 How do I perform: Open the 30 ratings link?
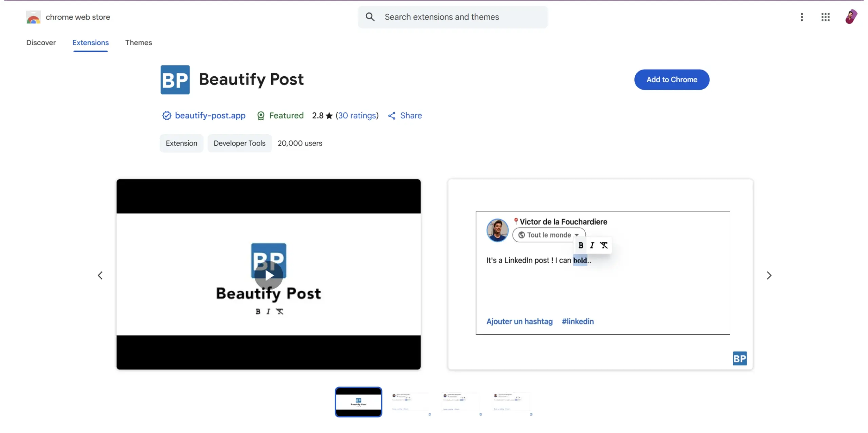coord(357,115)
